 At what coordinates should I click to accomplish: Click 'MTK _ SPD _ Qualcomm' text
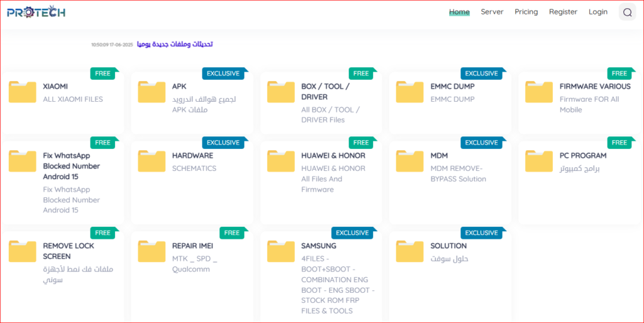coord(195,264)
